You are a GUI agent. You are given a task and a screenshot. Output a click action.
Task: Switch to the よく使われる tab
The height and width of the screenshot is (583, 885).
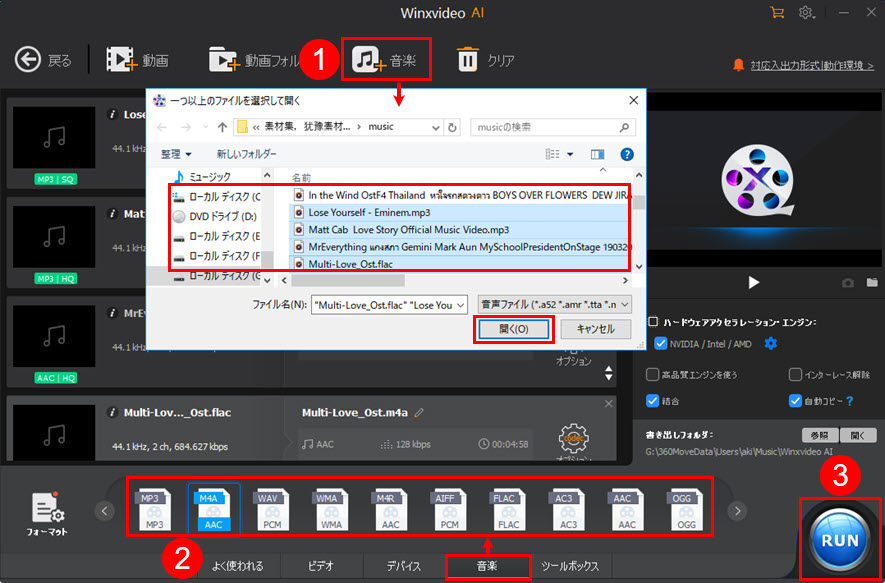(238, 566)
